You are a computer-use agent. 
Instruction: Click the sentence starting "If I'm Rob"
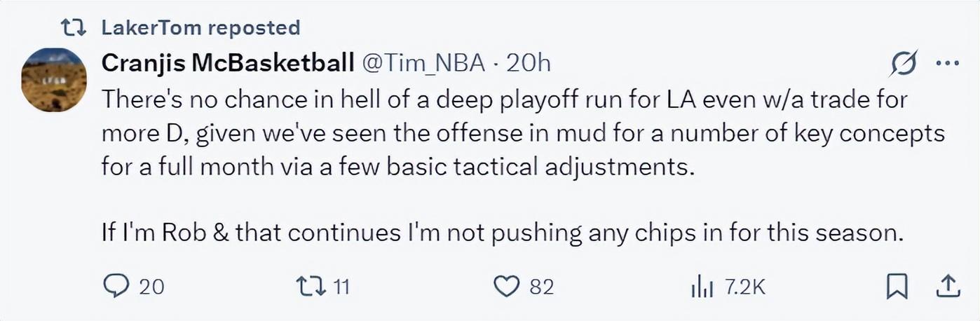(500, 233)
